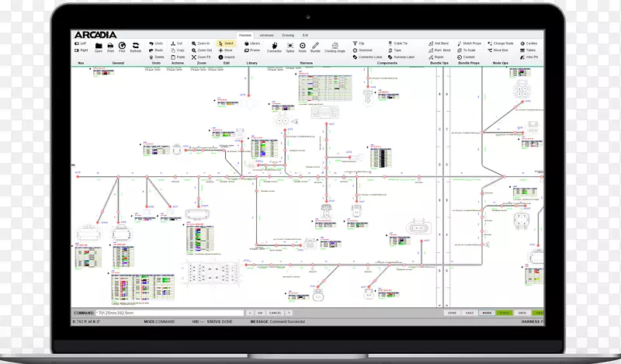The height and width of the screenshot is (364, 621).
Task: Switch to the Edit tab
Action: pyautogui.click(x=305, y=35)
